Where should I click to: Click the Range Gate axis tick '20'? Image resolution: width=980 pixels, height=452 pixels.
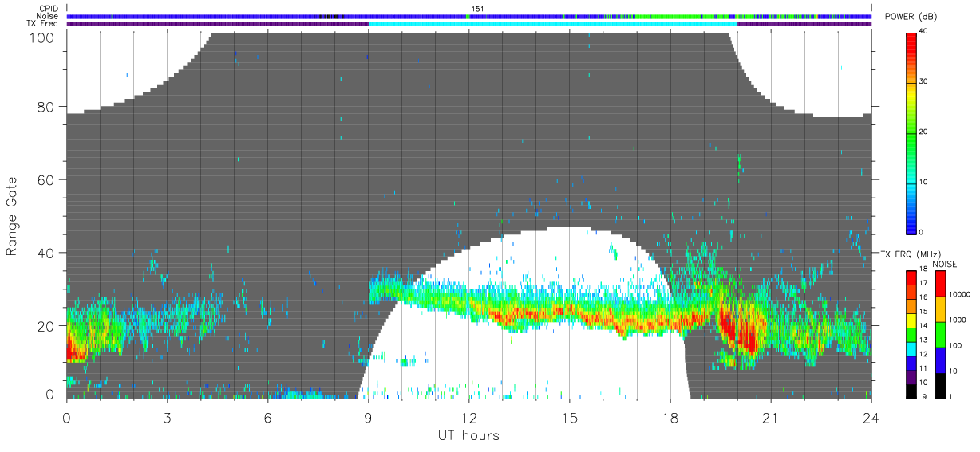pos(47,326)
